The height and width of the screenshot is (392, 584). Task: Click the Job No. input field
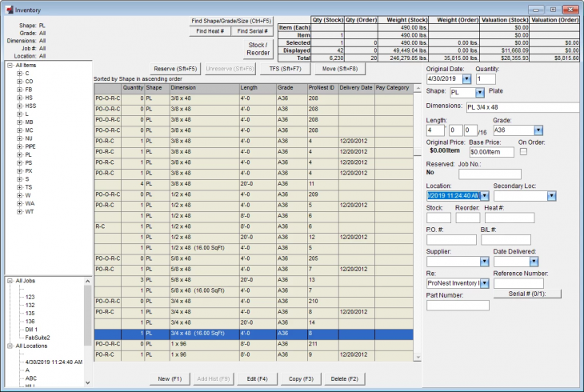pyautogui.click(x=490, y=174)
